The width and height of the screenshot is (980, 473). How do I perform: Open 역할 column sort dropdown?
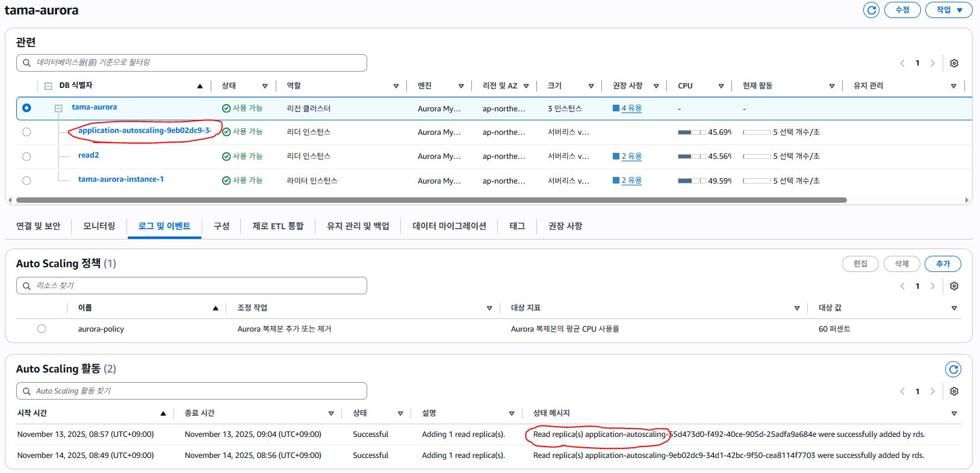coord(396,86)
